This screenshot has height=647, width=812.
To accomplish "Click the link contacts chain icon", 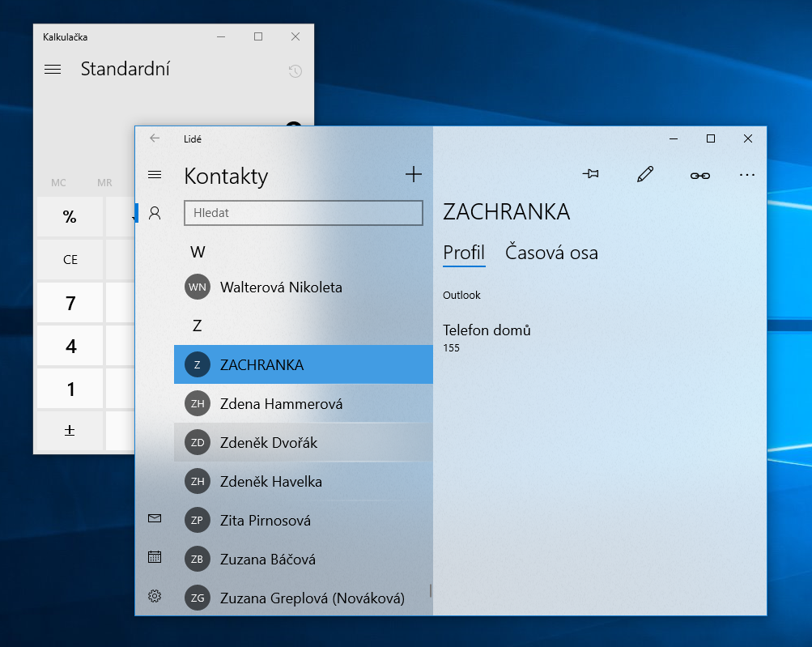I will (699, 175).
